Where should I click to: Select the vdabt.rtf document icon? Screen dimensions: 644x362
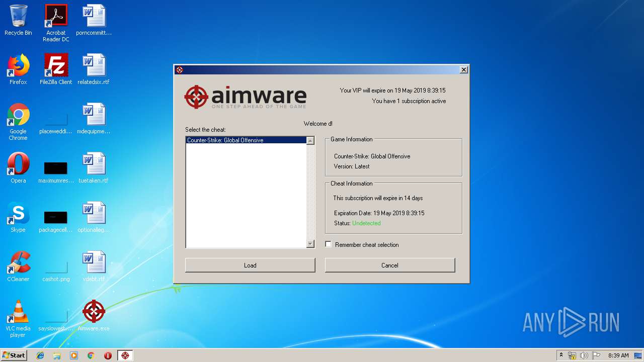[94, 266]
